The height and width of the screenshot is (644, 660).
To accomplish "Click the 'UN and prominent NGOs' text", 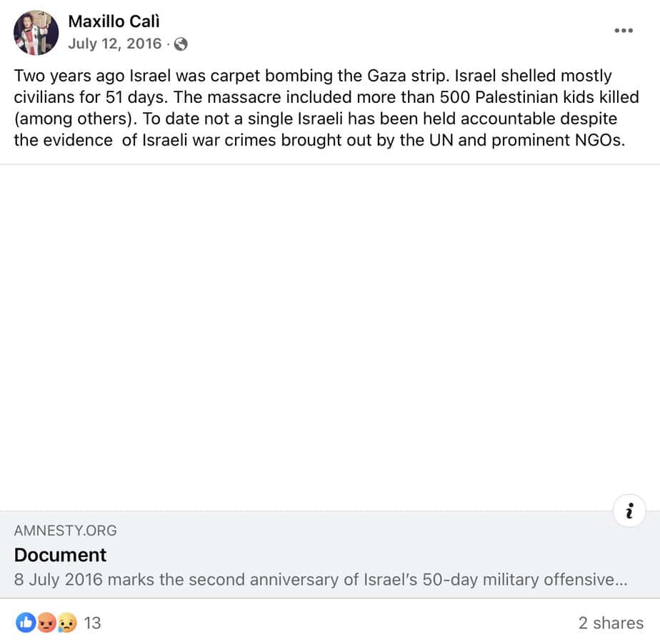I will click(x=541, y=140).
